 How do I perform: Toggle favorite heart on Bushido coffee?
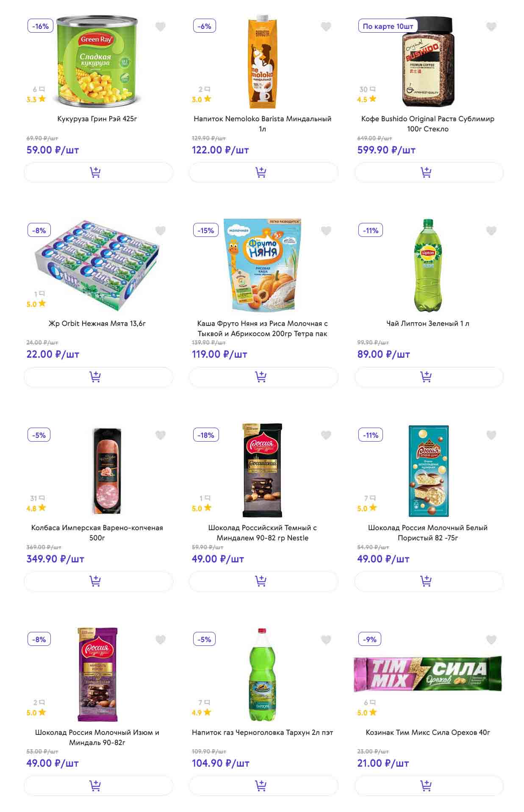pyautogui.click(x=491, y=27)
